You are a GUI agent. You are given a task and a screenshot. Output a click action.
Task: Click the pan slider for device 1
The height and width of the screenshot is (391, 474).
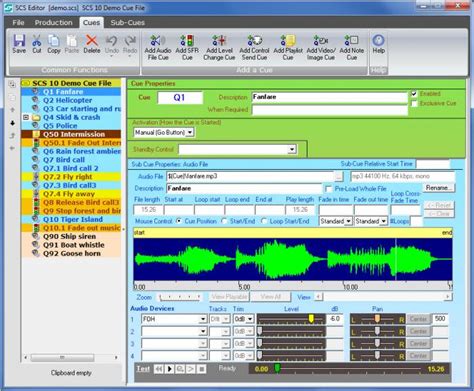[x=377, y=319]
